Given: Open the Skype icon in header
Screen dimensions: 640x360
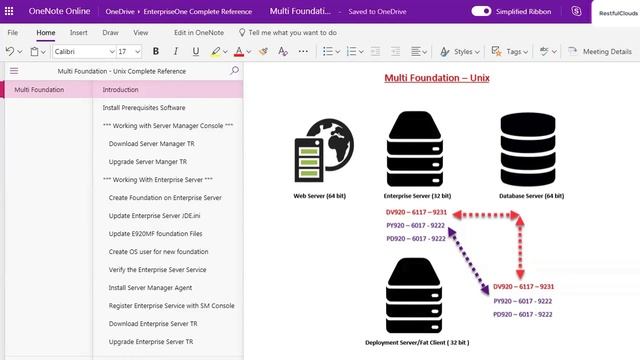Looking at the screenshot, I should tap(576, 11).
